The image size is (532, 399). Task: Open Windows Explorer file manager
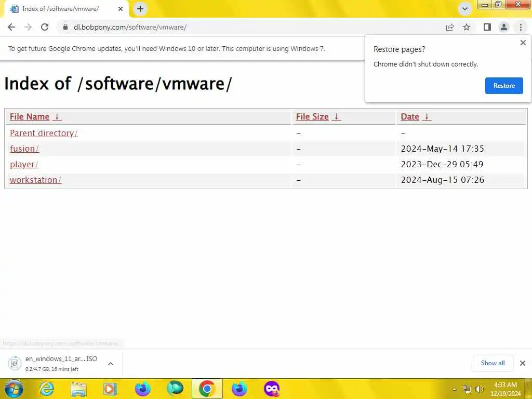(x=78, y=389)
